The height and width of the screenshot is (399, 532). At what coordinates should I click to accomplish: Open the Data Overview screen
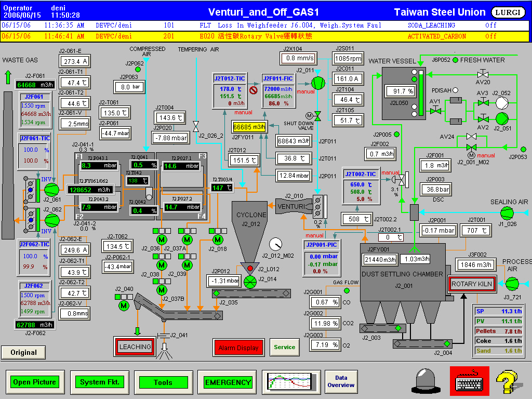[341, 381]
